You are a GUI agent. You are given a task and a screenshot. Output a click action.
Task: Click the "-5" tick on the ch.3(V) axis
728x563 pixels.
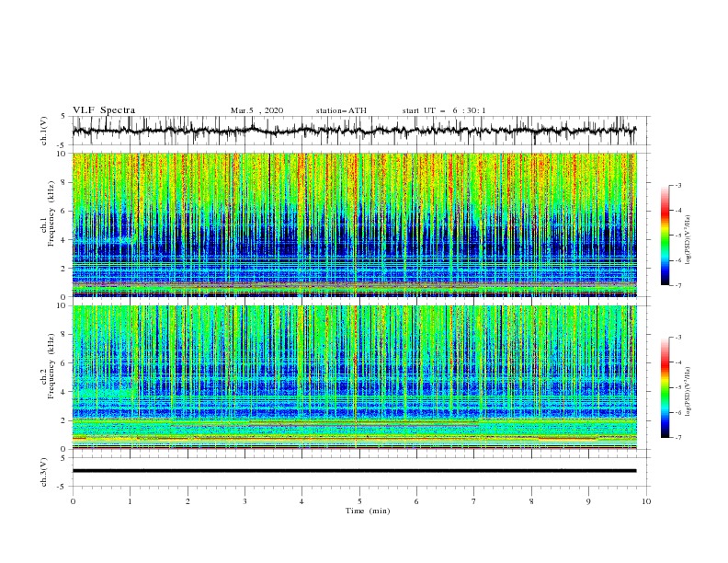pos(62,487)
